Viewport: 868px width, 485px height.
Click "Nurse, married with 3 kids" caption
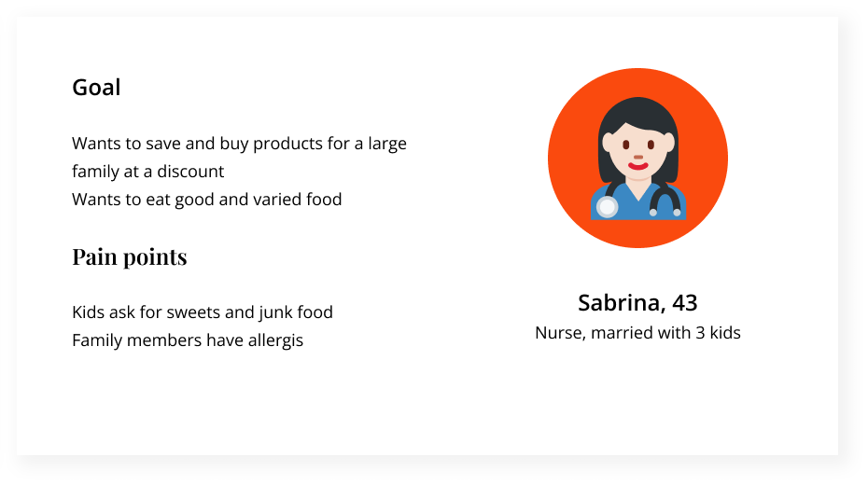tap(637, 332)
